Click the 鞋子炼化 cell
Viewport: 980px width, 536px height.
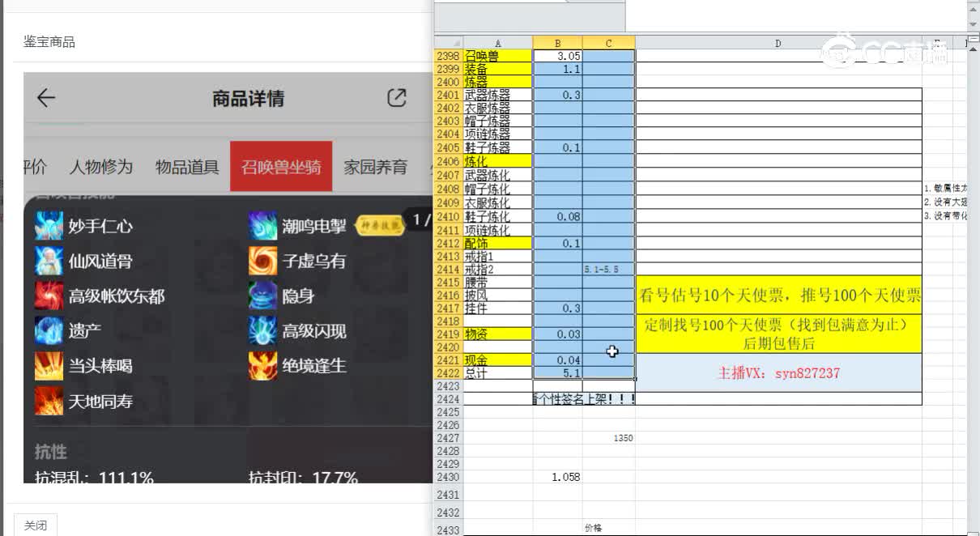[x=497, y=217]
